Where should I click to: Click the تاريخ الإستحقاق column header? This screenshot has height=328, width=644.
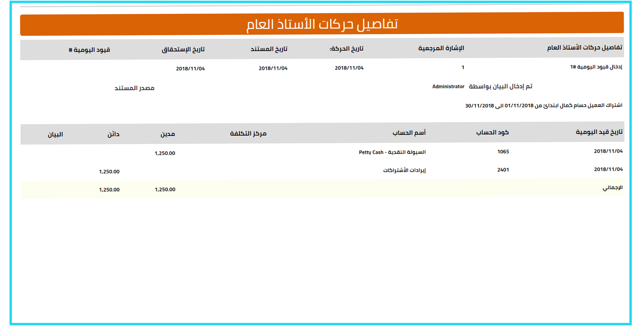pos(183,49)
